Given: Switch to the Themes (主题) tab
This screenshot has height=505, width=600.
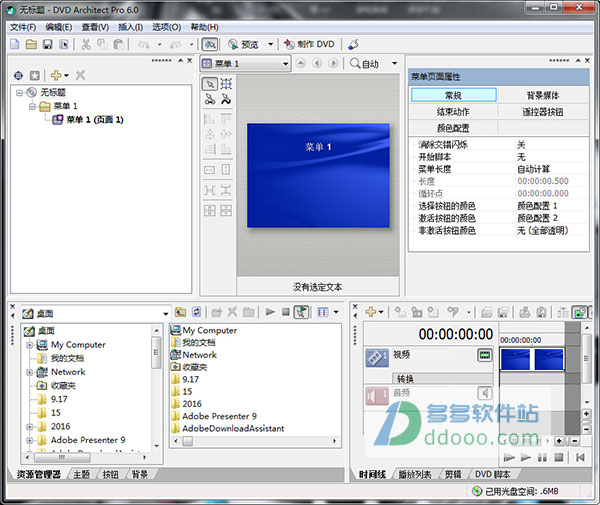Looking at the screenshot, I should 82,475.
